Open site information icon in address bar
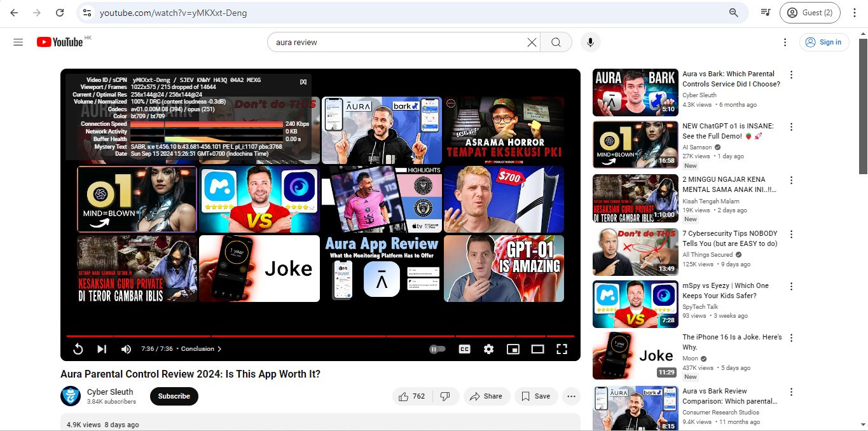This screenshot has width=868, height=431. [x=87, y=13]
